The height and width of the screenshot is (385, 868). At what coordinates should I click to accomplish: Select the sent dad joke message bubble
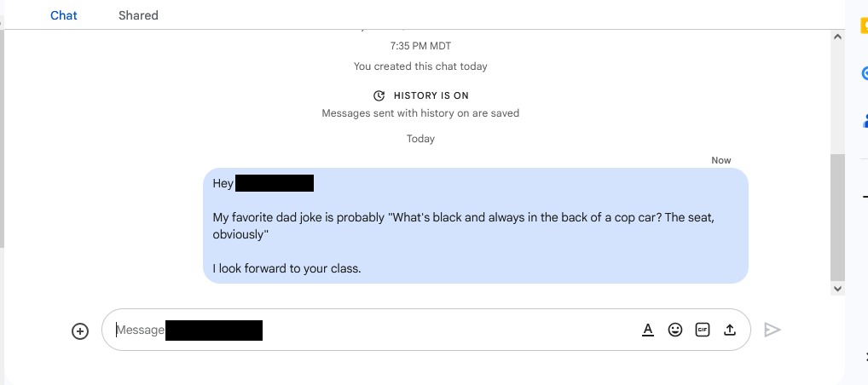476,226
